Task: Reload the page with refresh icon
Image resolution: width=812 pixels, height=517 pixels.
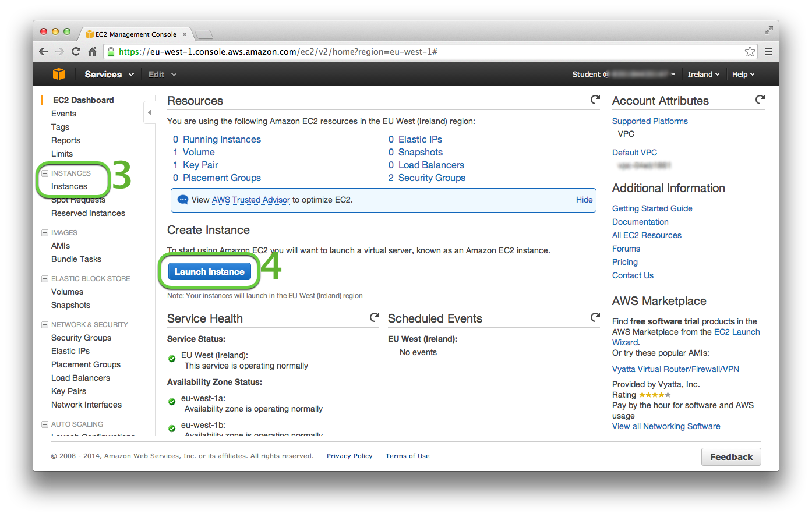Action: [x=76, y=52]
